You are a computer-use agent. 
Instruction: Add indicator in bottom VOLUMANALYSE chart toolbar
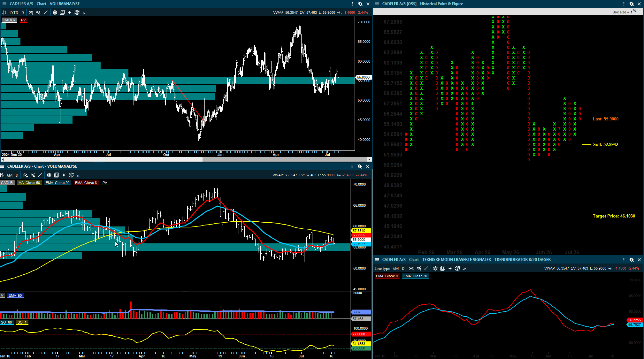pos(25,175)
